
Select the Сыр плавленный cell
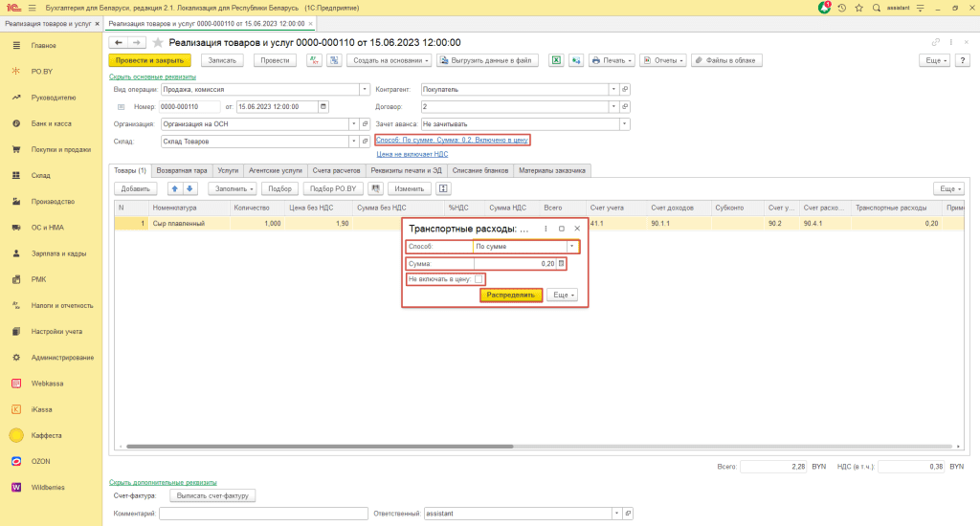189,224
